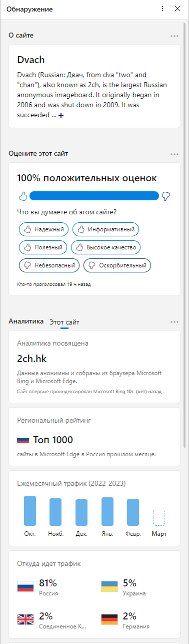Select the Дек. traffic bar
The height and width of the screenshot is (644, 189).
pos(81,512)
